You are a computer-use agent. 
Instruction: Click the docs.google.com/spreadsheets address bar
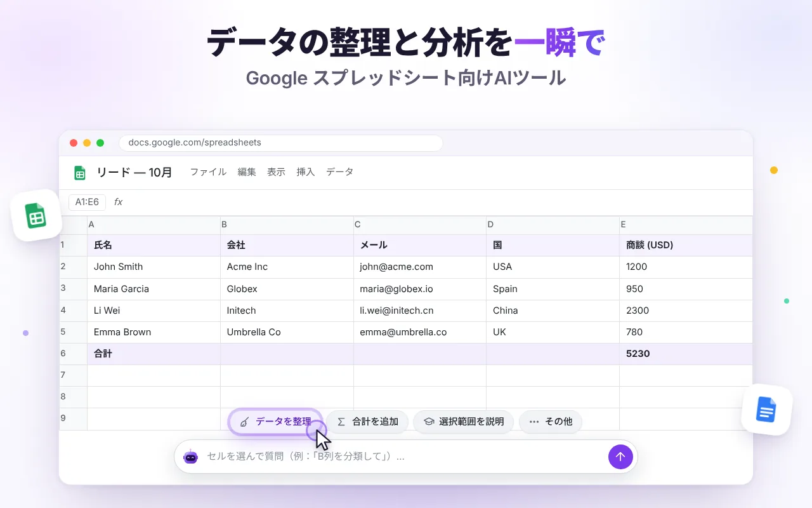(280, 143)
